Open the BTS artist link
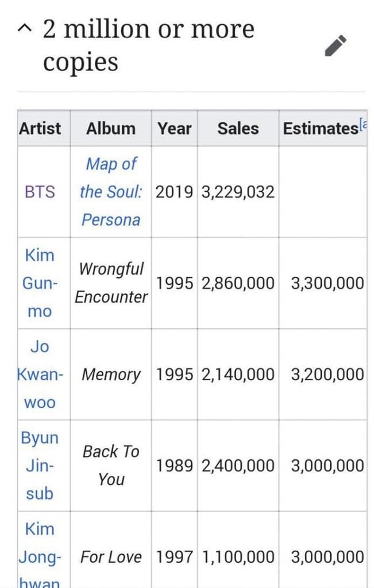 pyautogui.click(x=40, y=192)
